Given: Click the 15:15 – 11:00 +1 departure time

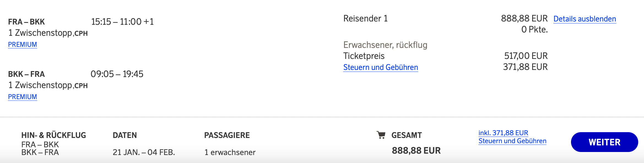Looking at the screenshot, I should click(122, 21).
